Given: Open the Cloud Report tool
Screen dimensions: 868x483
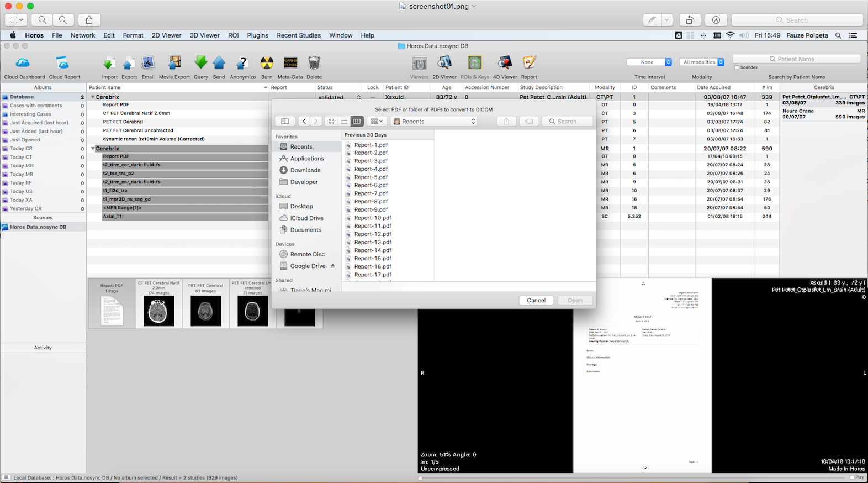Looking at the screenshot, I should click(63, 63).
